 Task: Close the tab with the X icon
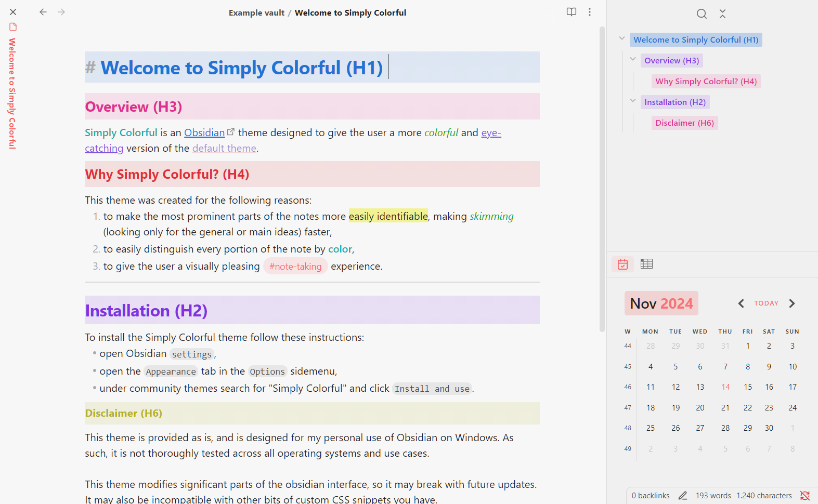(13, 12)
